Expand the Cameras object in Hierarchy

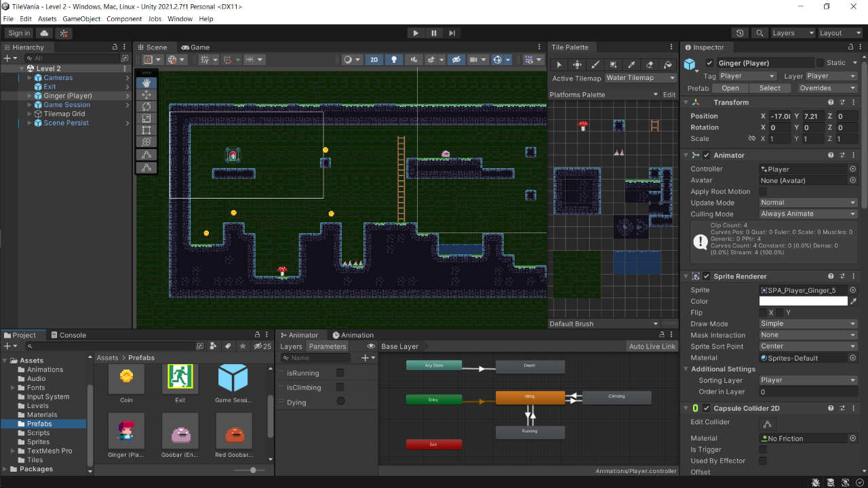point(30,78)
